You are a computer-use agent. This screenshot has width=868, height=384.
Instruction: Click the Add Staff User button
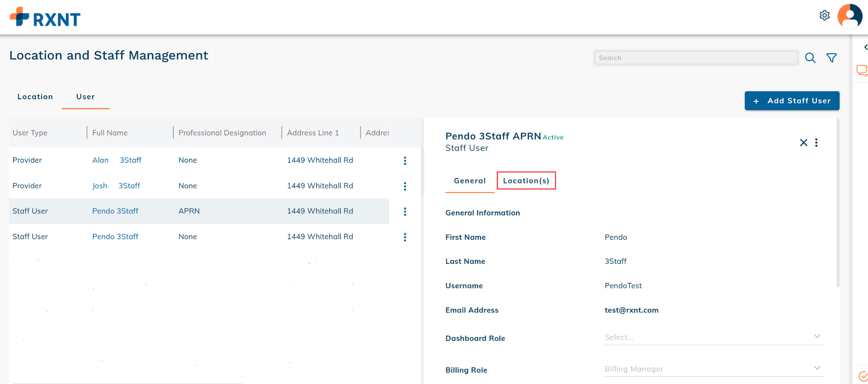[x=792, y=101]
